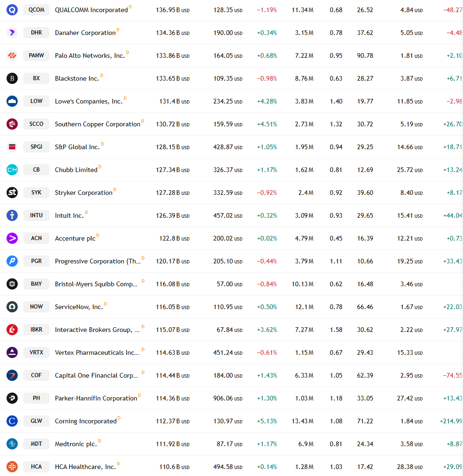Click the Blackstone logo icon
Screen dimensions: 463x476
tap(12, 78)
